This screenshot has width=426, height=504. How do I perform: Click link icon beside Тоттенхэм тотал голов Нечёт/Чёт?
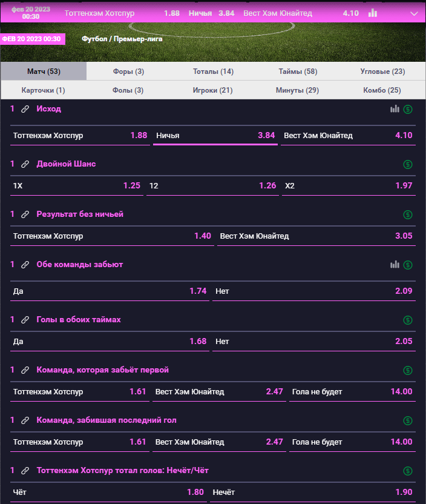click(25, 471)
